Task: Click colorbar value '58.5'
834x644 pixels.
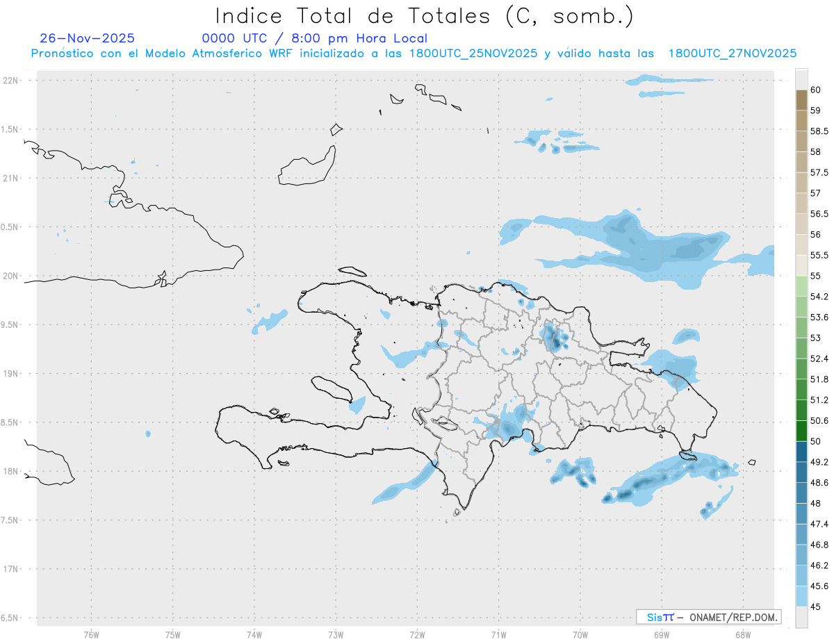Action: [819, 131]
